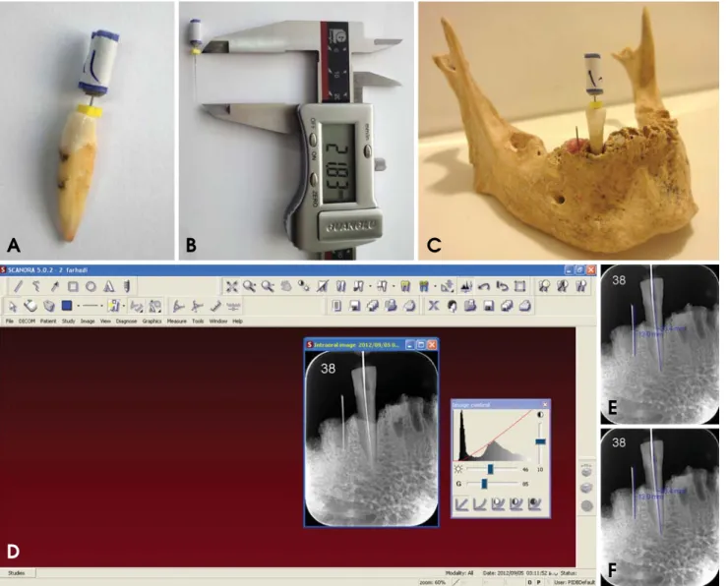Click the delete X icon in toolbar
The image size is (728, 586).
(433, 306)
